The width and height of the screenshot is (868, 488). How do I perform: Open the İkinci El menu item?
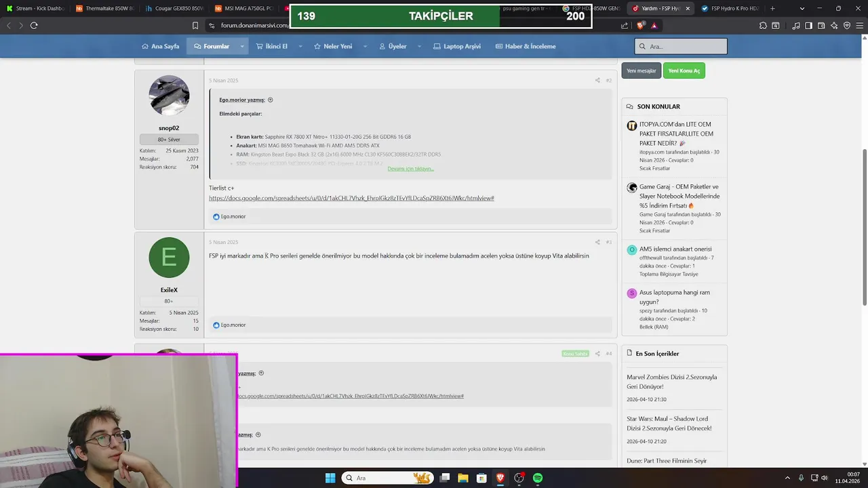click(271, 46)
